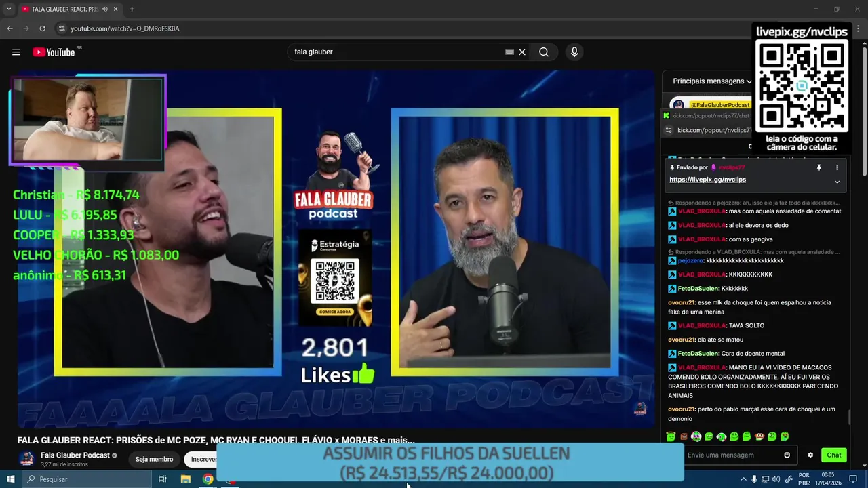Open the https://livepix.gg/nvclips link
The width and height of the screenshot is (868, 488).
point(707,180)
